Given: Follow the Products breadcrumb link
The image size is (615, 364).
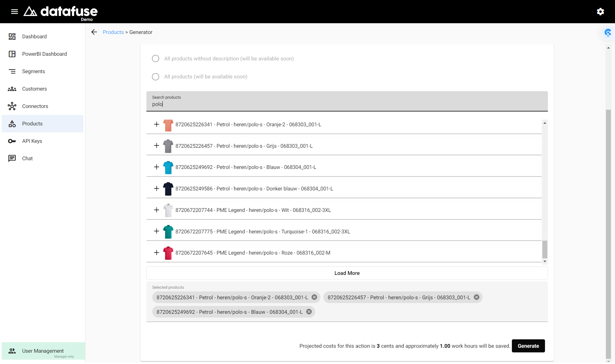Looking at the screenshot, I should (113, 32).
